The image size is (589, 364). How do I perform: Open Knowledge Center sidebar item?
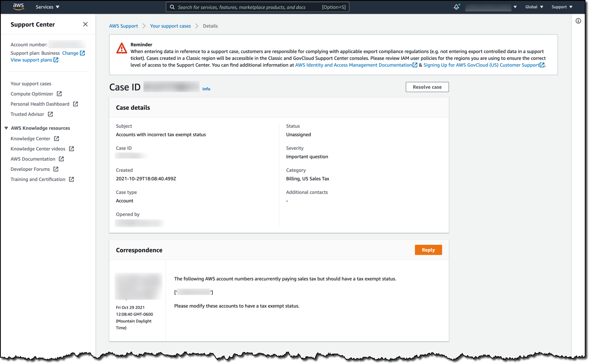coord(30,139)
